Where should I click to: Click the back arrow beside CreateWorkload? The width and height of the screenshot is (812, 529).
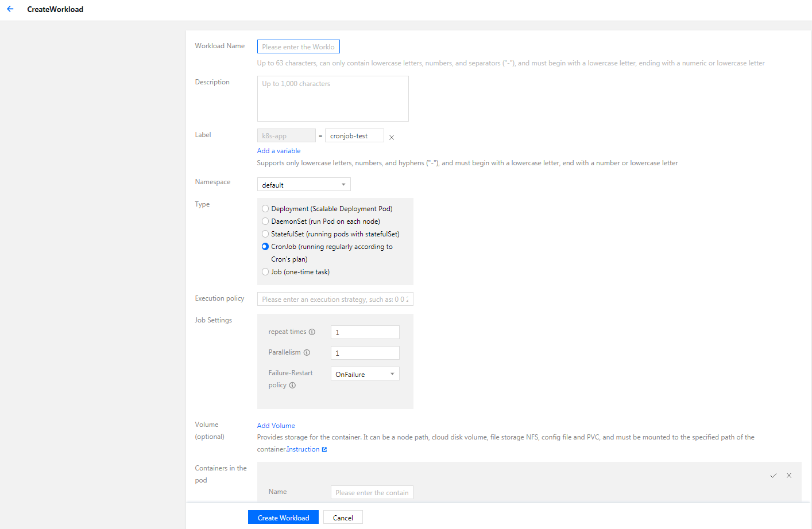10,9
